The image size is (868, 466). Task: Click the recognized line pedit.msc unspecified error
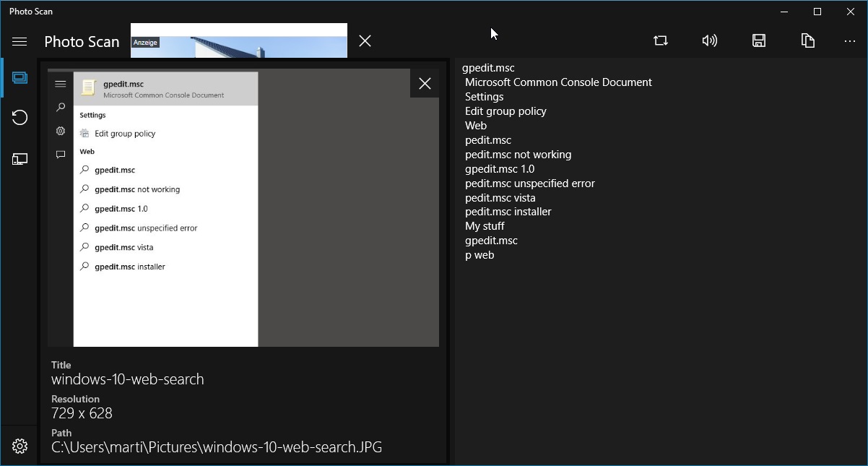[530, 184]
